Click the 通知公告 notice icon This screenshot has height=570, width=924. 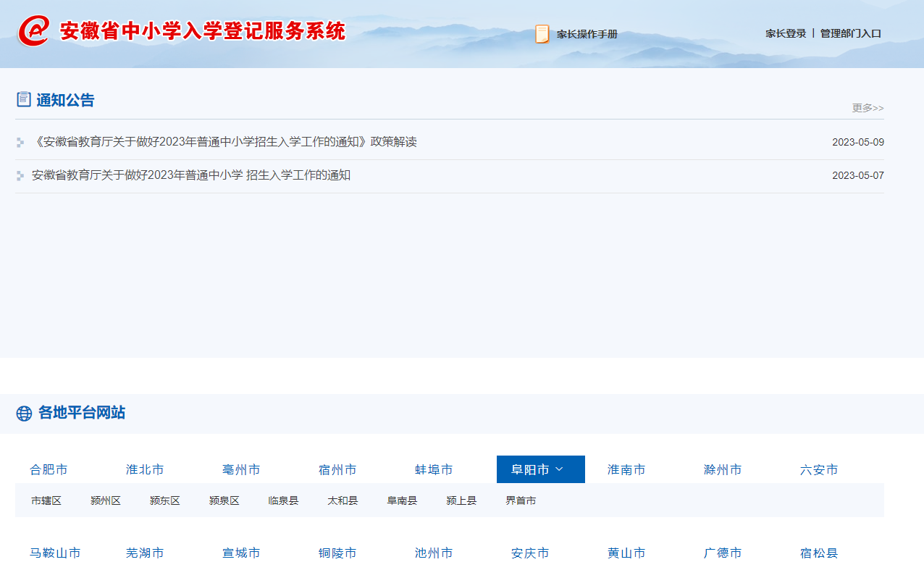[24, 99]
